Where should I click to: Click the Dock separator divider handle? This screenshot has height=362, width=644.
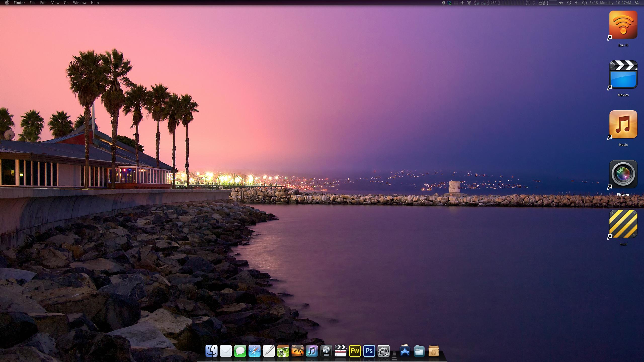point(394,355)
